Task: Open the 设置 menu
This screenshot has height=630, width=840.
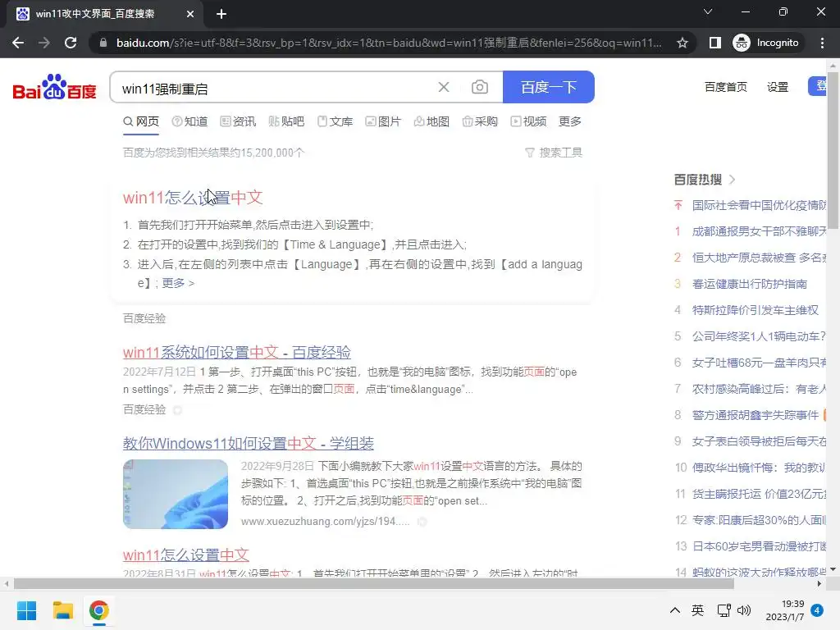Action: (778, 87)
